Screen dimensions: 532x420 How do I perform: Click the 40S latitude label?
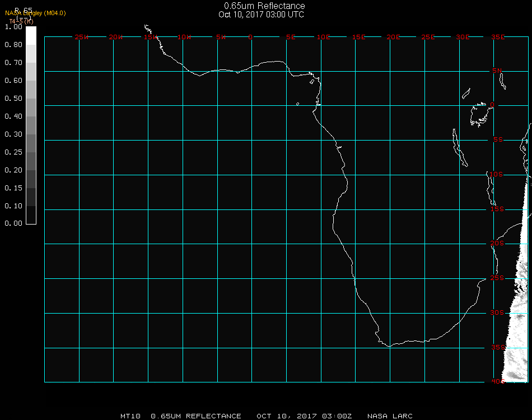click(498, 381)
